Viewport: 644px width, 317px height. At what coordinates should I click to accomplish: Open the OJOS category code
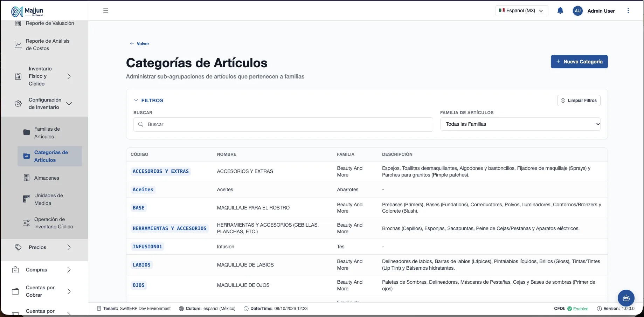tap(139, 285)
